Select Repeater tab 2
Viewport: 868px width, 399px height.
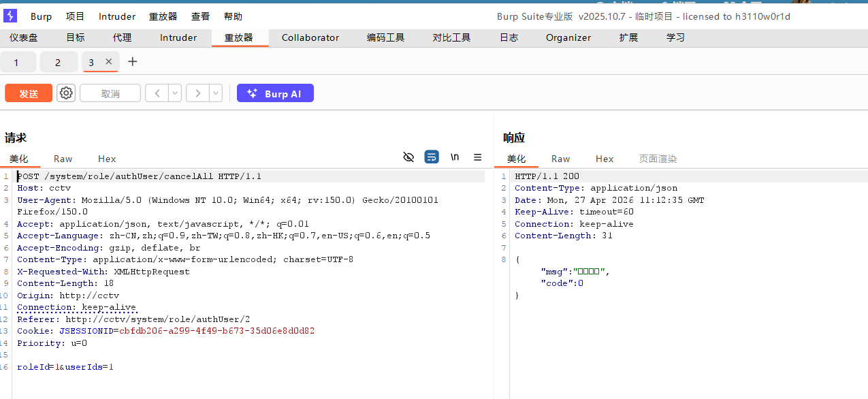tap(58, 62)
